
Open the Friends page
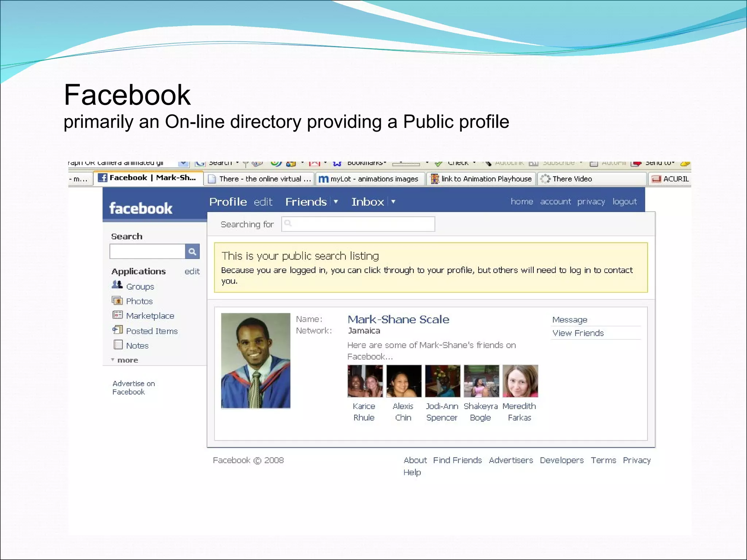click(306, 202)
